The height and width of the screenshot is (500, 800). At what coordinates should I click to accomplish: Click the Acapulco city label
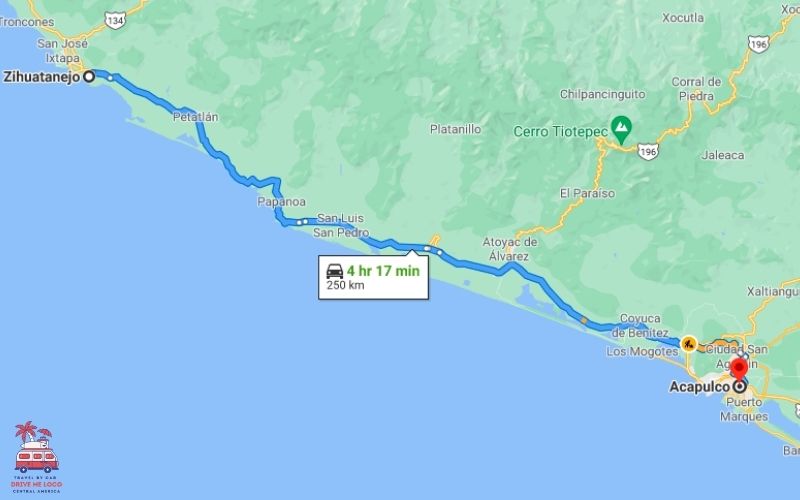tap(699, 387)
